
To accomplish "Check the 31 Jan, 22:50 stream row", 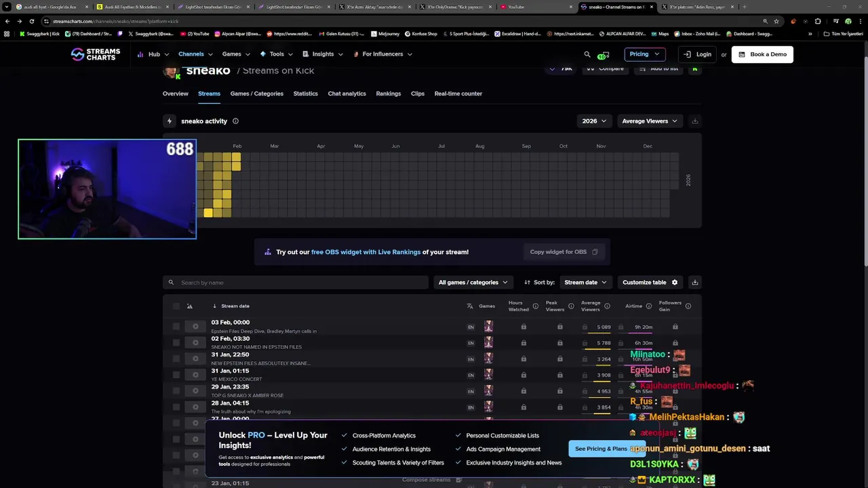I will (176, 359).
